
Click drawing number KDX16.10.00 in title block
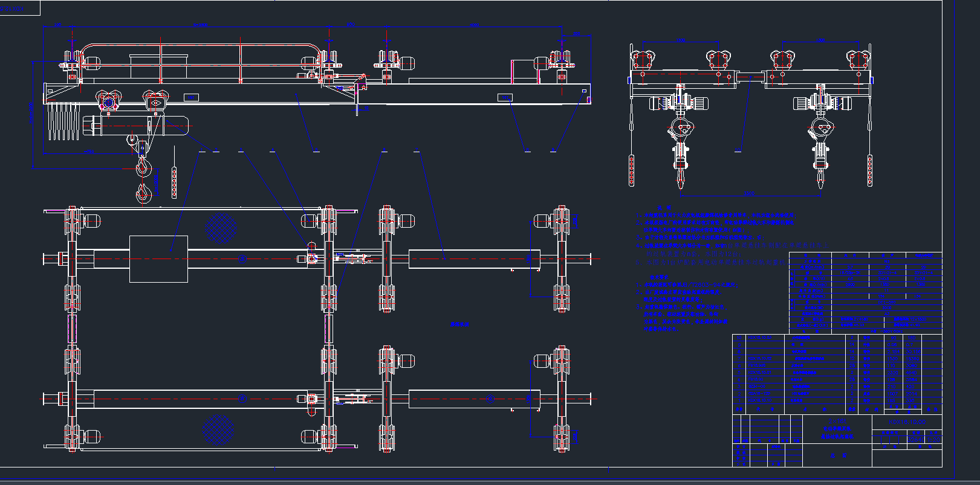[906, 421]
